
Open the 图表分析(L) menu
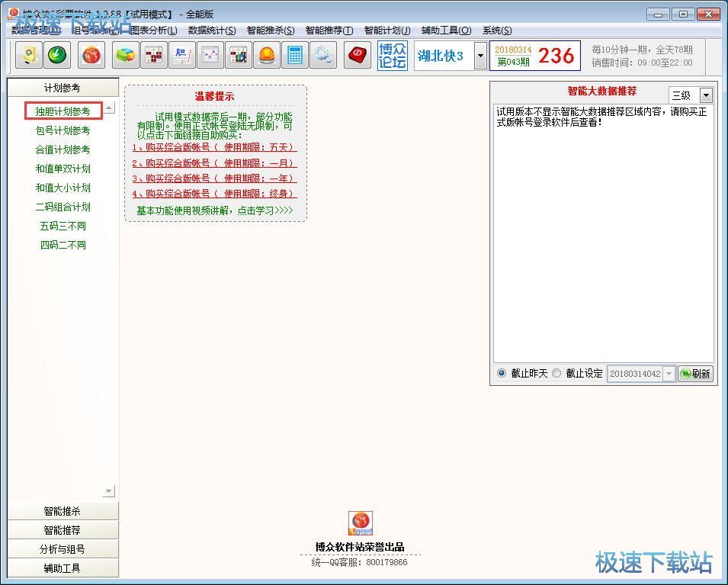(154, 31)
